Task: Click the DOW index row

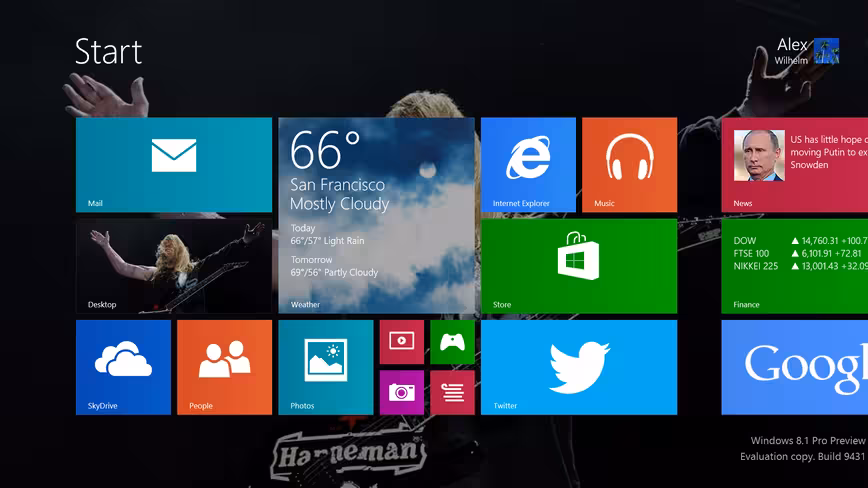Action: pos(800,241)
